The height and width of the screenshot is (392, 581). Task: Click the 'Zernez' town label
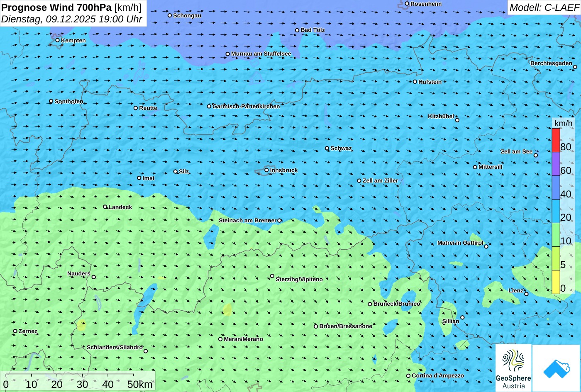pos(28,331)
